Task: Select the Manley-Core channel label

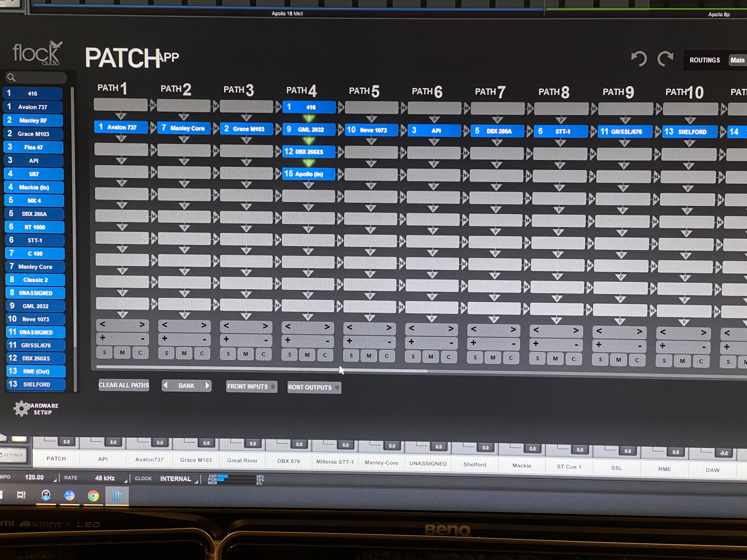Action: pyautogui.click(x=381, y=463)
